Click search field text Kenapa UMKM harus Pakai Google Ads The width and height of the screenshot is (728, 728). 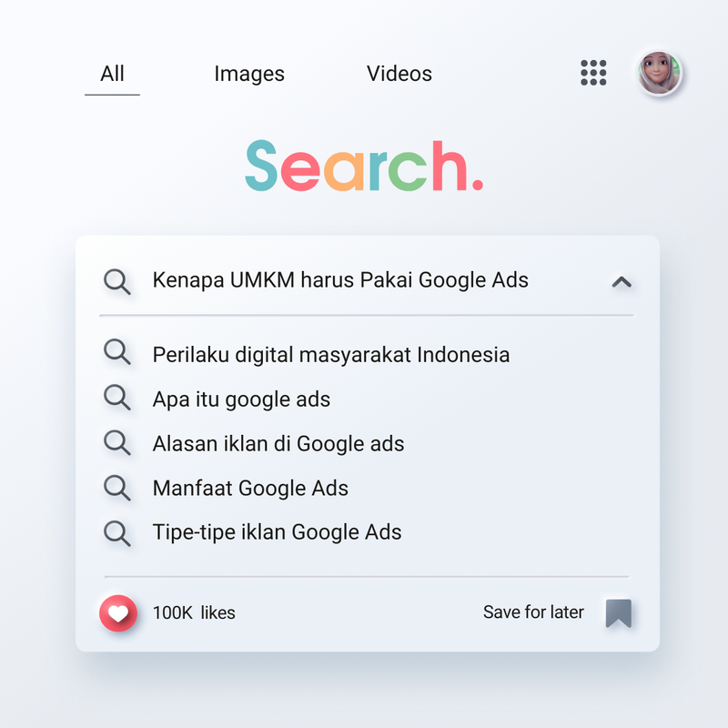tap(340, 280)
